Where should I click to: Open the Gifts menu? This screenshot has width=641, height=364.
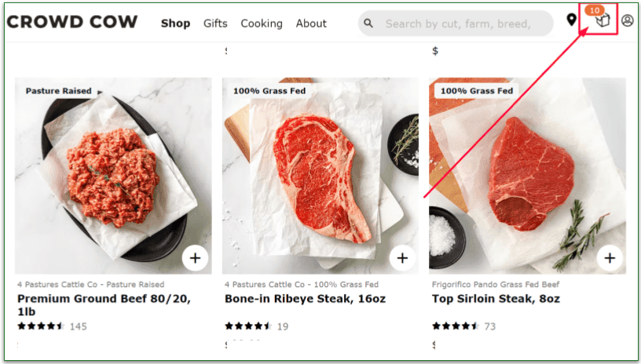tap(215, 24)
